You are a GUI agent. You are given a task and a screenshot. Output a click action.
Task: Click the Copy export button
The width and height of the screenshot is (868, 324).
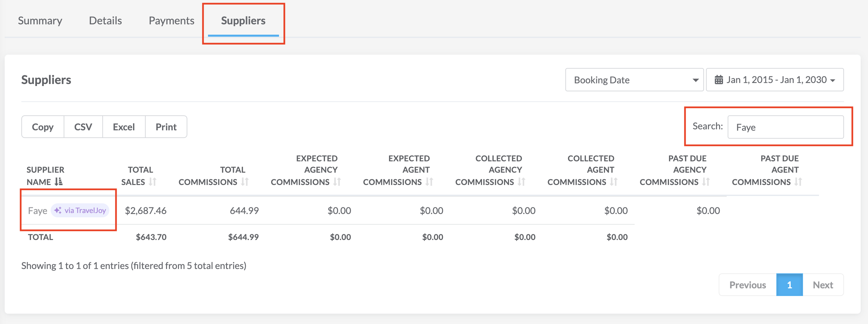tap(43, 127)
